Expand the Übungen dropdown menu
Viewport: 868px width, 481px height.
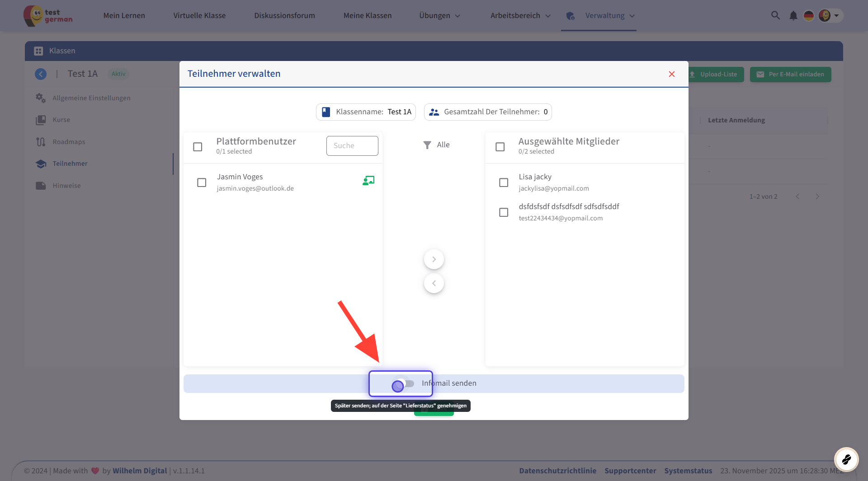point(439,16)
